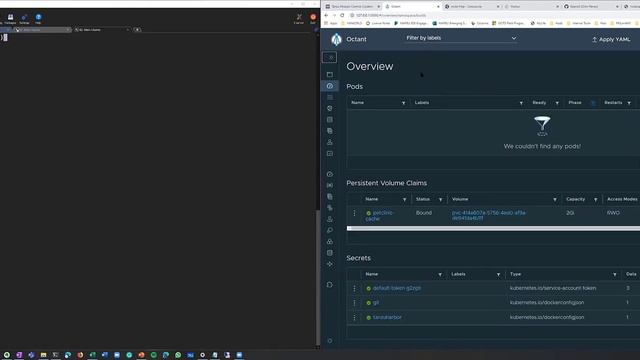Filter the Persistent Volume Claims Name column

click(x=404, y=200)
